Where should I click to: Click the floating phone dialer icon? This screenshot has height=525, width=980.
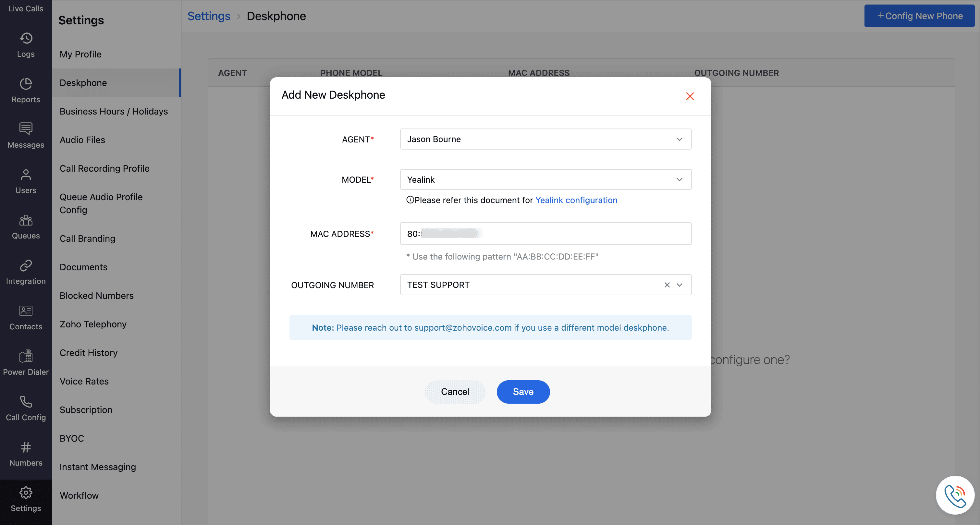coord(955,495)
